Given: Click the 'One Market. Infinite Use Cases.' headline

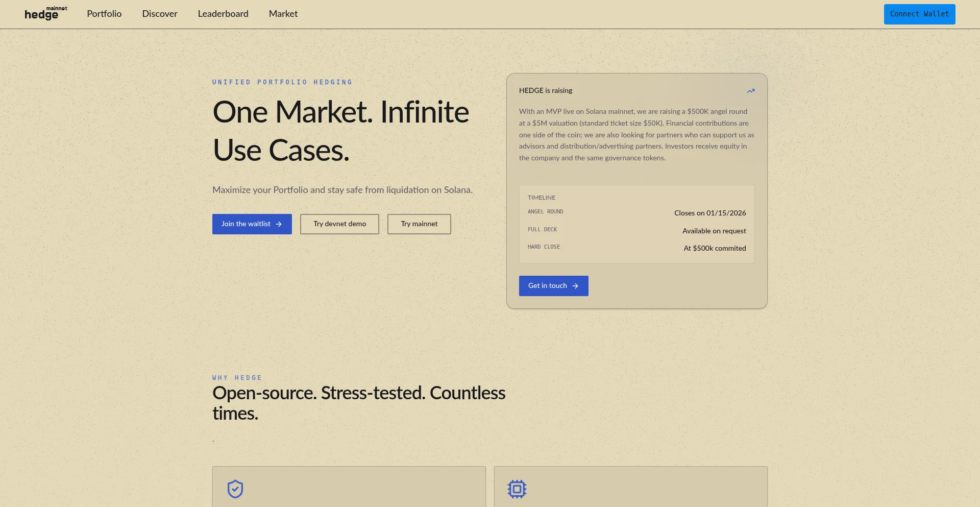Looking at the screenshot, I should tap(340, 131).
